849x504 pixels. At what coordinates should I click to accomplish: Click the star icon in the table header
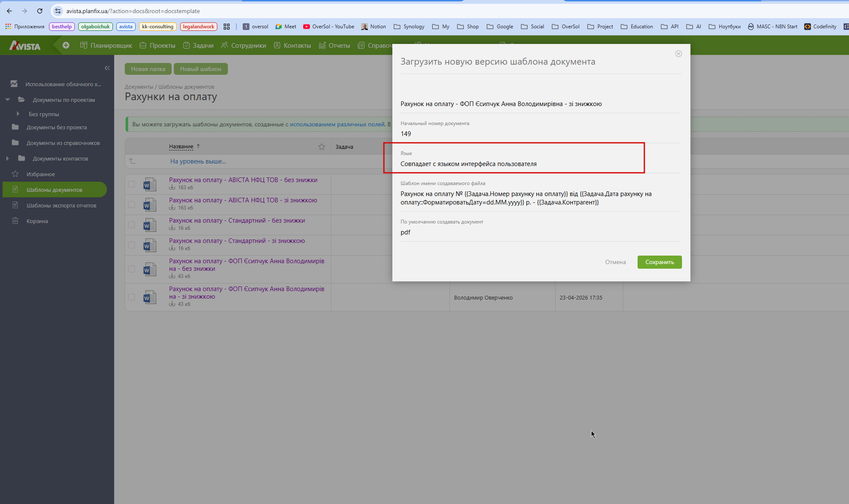[x=322, y=147]
